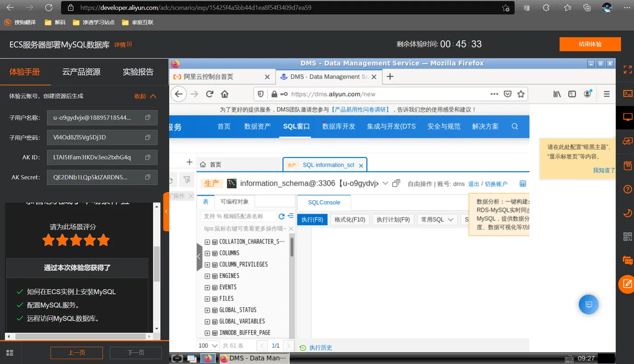
Task: Click the table name fuzzy search field
Action: coord(238,216)
